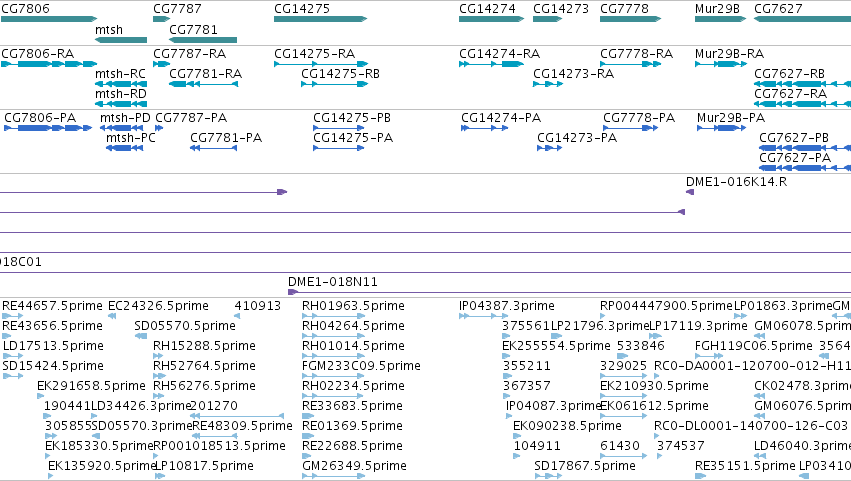Viewport: 851px width, 481px height.
Task: Select the CG14275 gene label
Action: (x=302, y=9)
